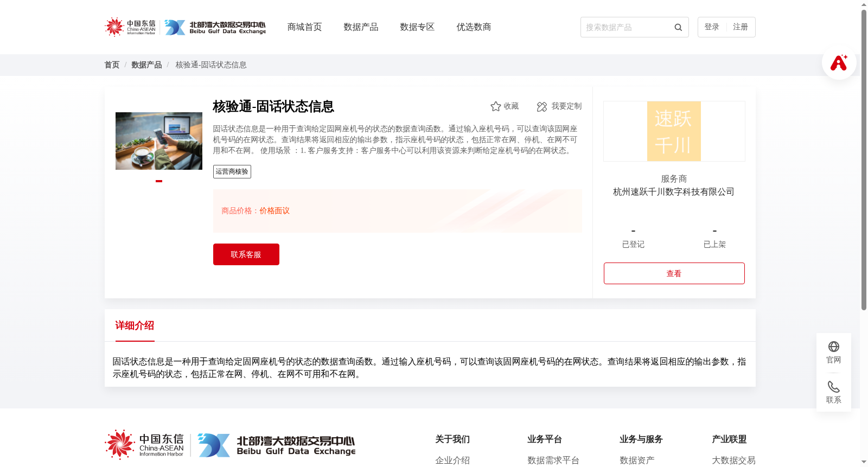Open the red AI assistant floating icon
The width and height of the screenshot is (868, 467).
tap(839, 62)
